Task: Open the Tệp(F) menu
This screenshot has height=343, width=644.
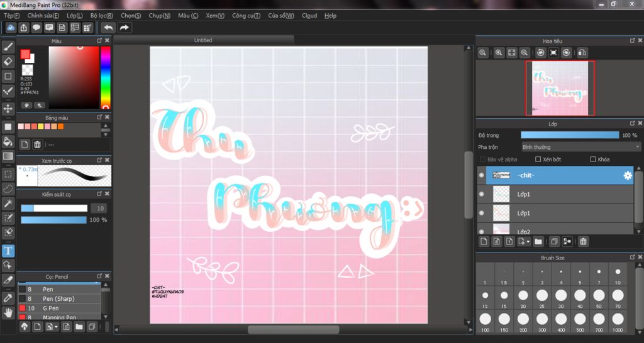Action: point(11,16)
